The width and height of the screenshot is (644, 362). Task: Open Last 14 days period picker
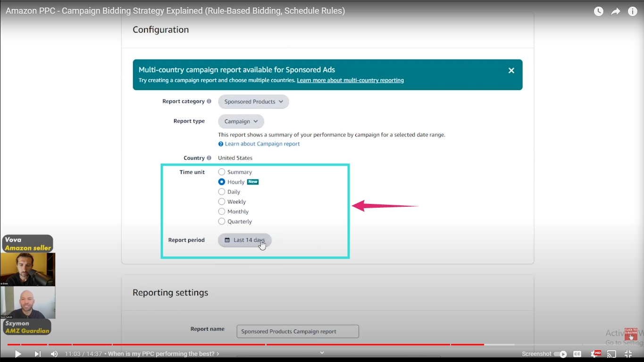244,240
